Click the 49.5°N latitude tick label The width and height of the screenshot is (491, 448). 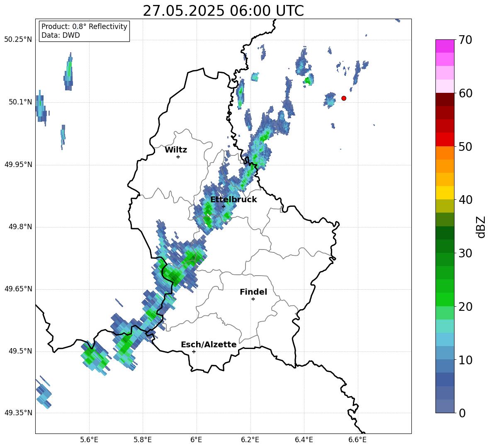pos(21,351)
